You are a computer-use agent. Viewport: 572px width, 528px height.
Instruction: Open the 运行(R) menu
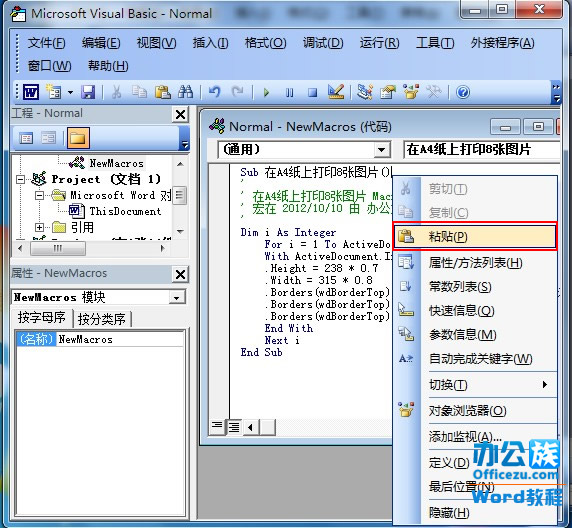pyautogui.click(x=379, y=43)
